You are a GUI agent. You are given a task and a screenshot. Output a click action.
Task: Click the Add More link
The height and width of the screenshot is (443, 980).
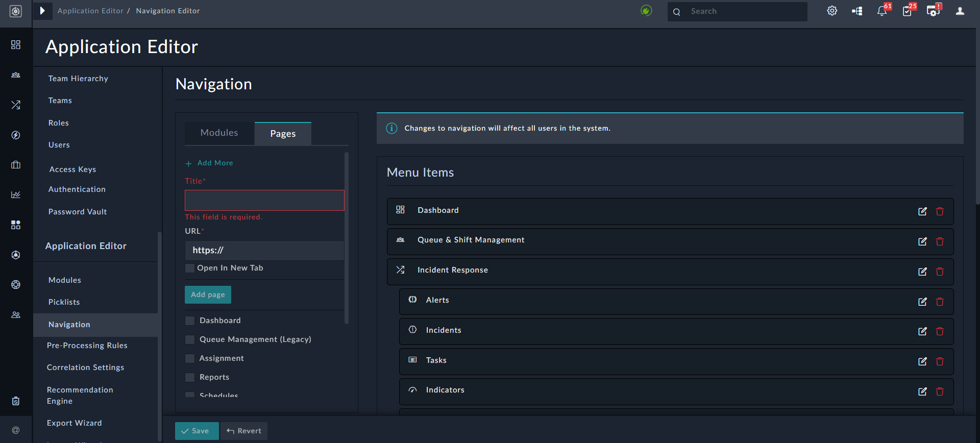point(209,163)
